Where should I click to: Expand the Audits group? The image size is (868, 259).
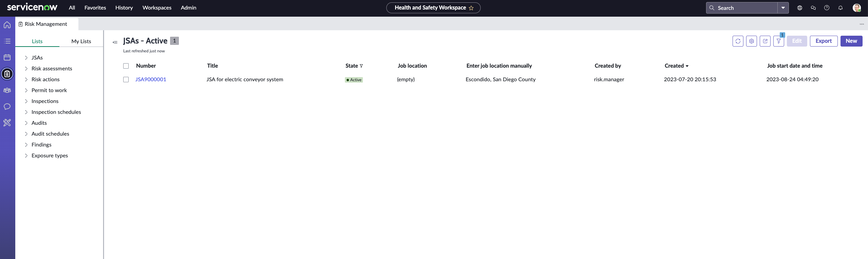click(x=26, y=123)
